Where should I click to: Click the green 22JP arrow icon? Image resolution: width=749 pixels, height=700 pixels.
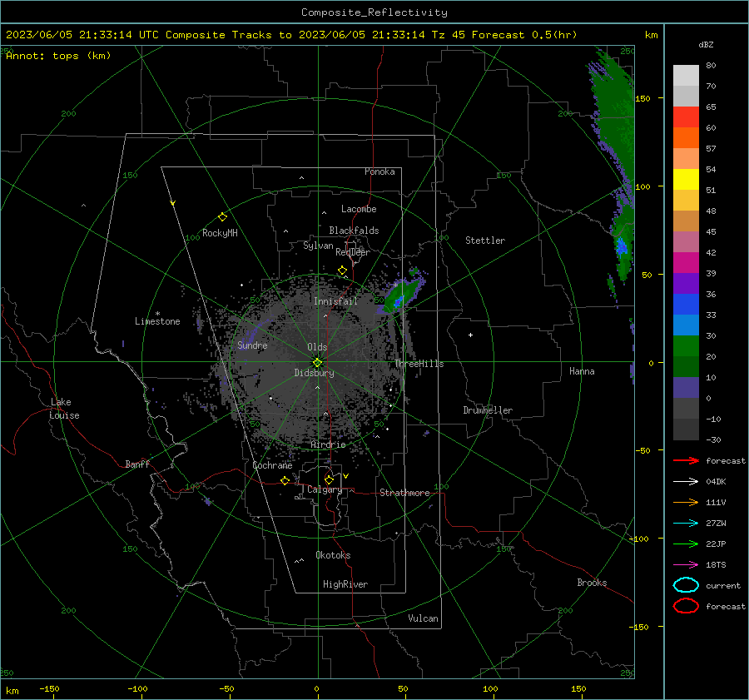tap(686, 544)
